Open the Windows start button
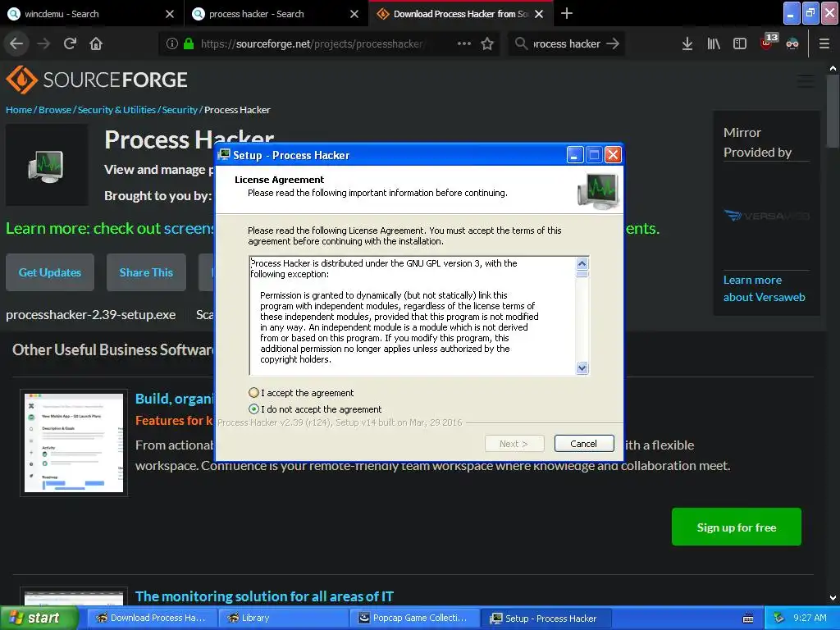Viewport: 840px width, 630px height. pos(38,618)
